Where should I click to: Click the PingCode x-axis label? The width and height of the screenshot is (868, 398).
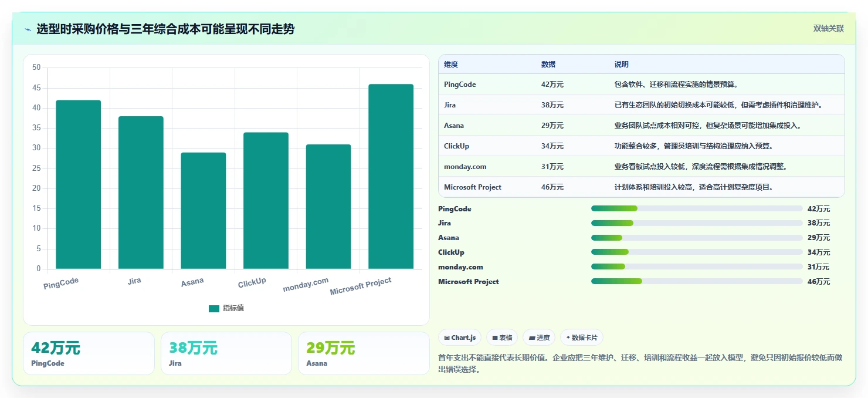pyautogui.click(x=61, y=283)
